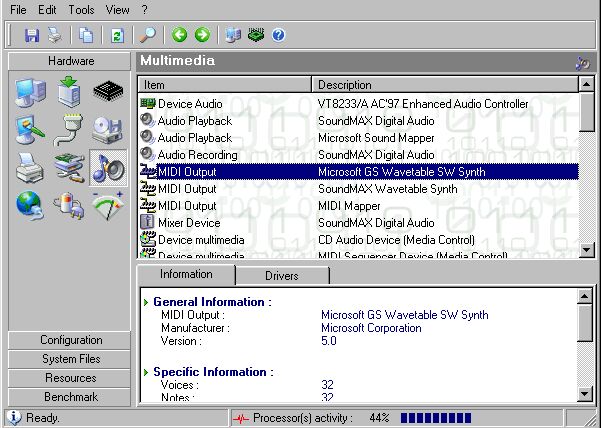Click the green chip toolbar icon

tap(256, 35)
